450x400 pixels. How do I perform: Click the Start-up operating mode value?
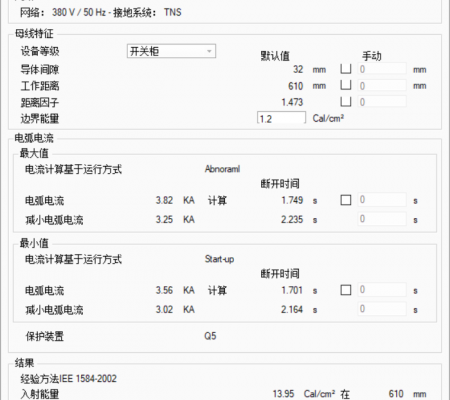[219, 259]
